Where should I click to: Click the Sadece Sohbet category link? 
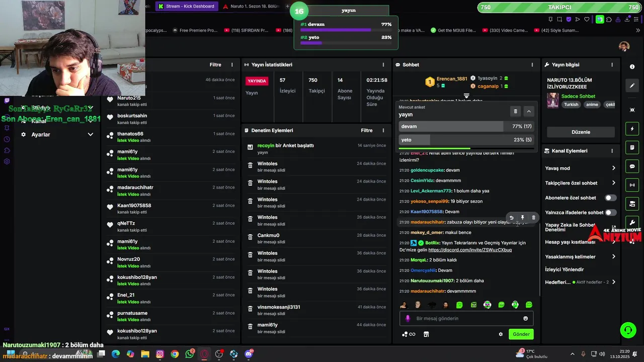point(578,96)
